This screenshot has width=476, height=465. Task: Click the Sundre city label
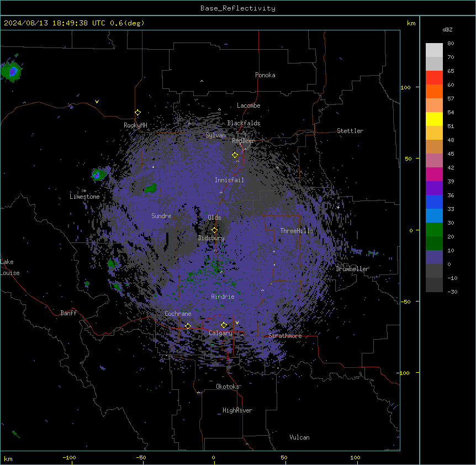click(161, 216)
